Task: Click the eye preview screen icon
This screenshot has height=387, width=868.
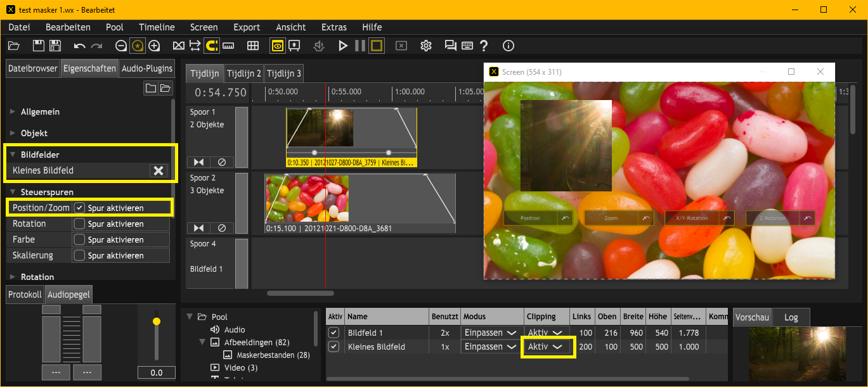Action: click(277, 46)
